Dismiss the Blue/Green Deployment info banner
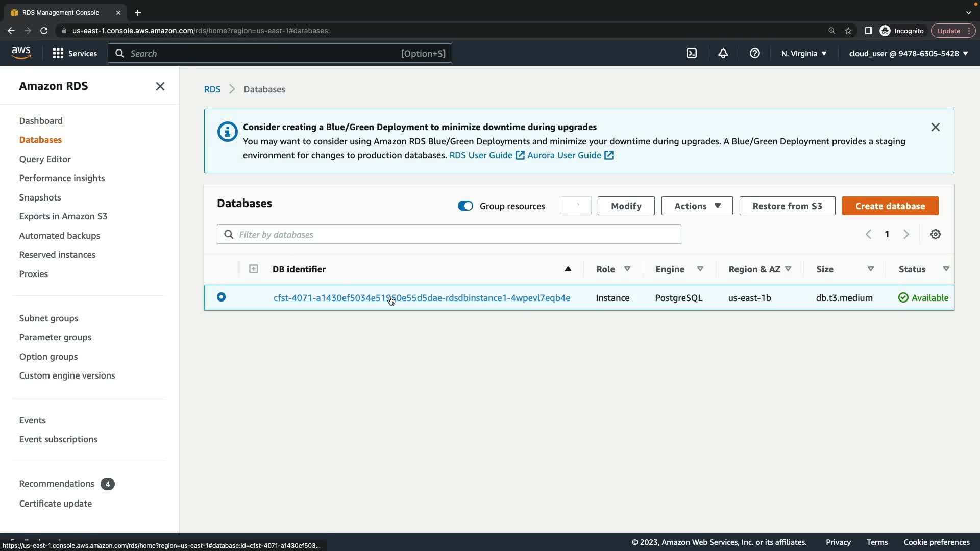The height and width of the screenshot is (551, 980). [x=935, y=127]
